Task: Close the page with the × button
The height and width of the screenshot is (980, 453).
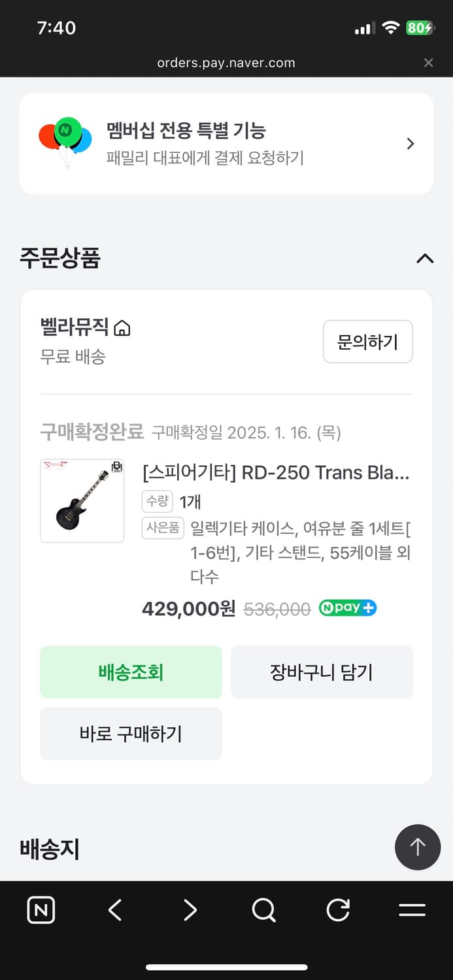Action: (x=428, y=63)
